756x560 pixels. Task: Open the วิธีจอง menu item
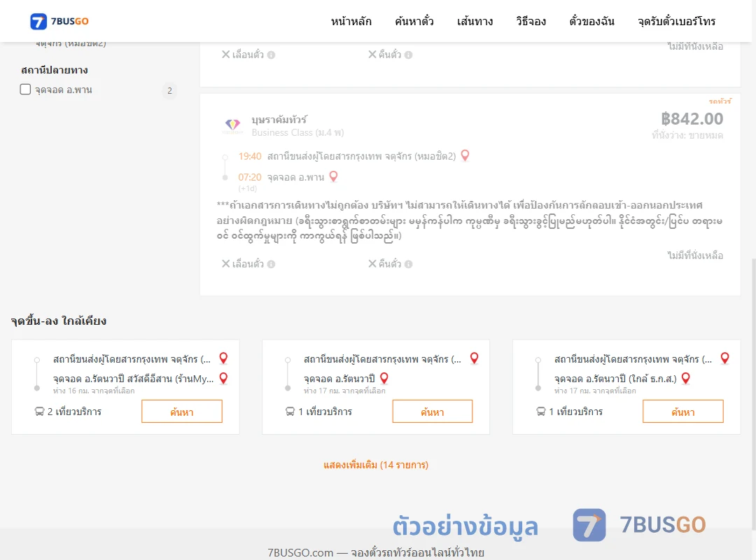[x=531, y=21]
